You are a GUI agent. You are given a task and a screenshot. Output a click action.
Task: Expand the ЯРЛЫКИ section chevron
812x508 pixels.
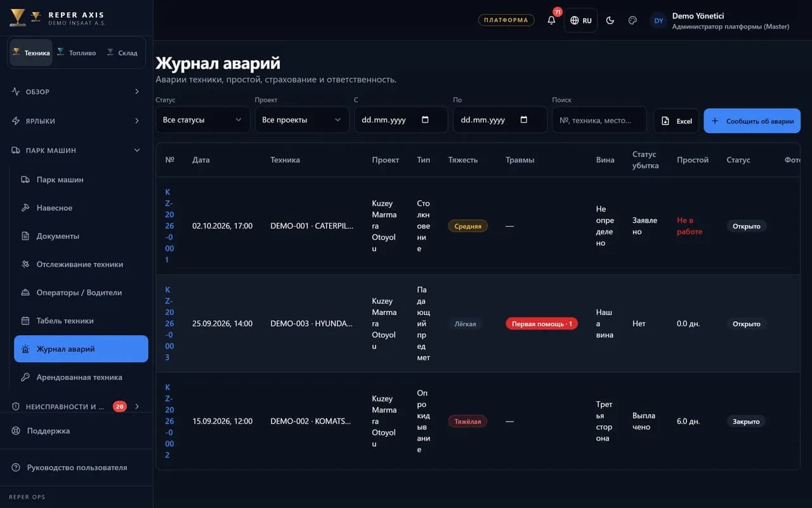pos(136,121)
